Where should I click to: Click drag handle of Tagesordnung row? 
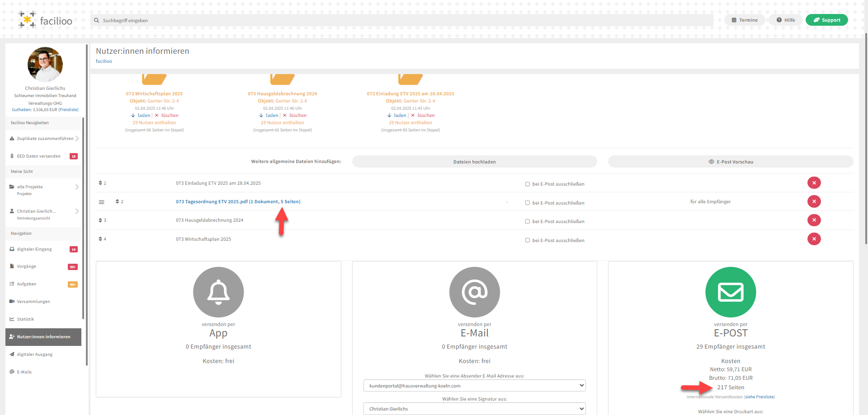pos(102,202)
